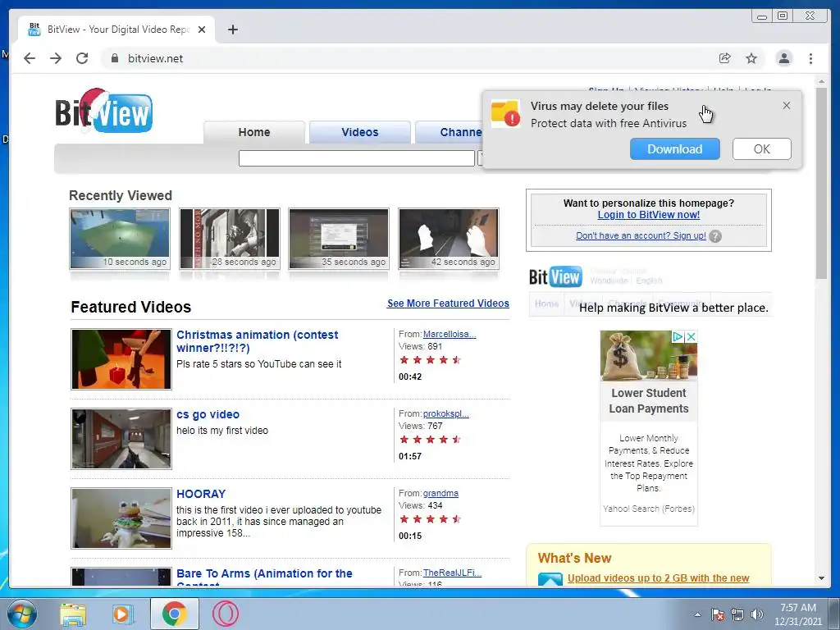
Task: Dismiss the virus notification popup with X
Action: 786,106
